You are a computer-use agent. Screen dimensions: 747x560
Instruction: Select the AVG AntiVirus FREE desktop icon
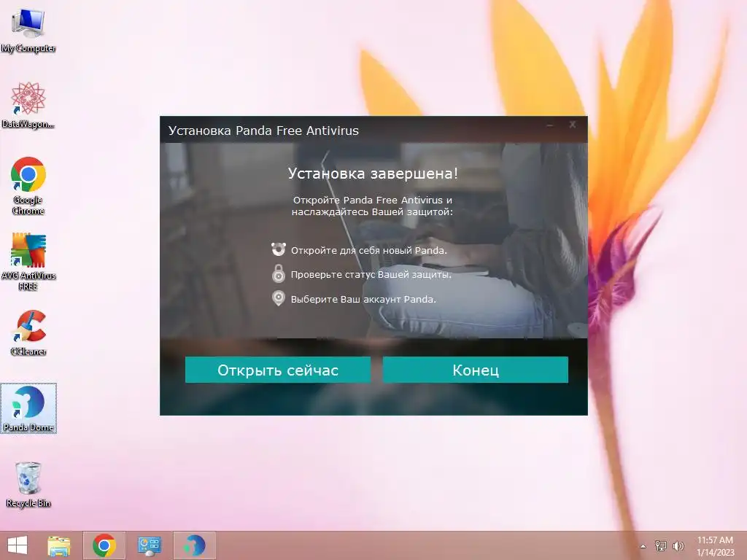(x=28, y=262)
